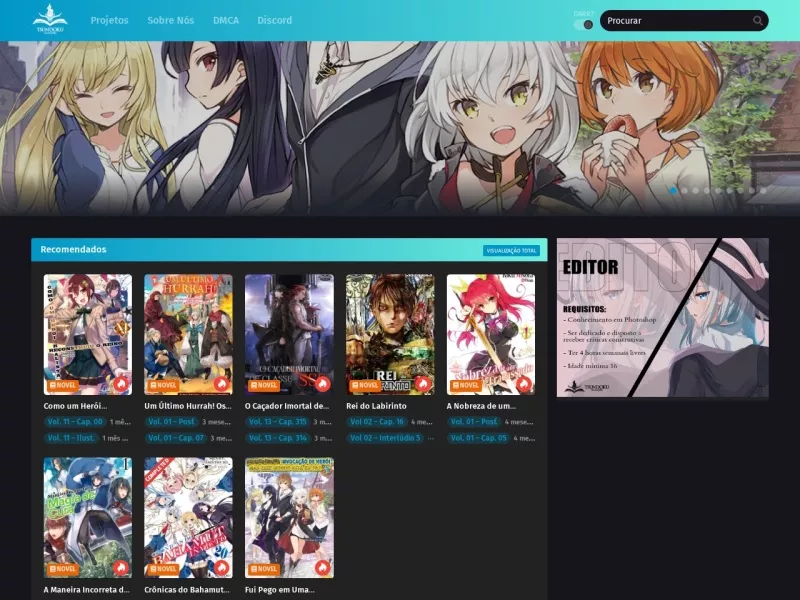Select the first banner carousel dot
Image resolution: width=800 pixels, height=600 pixels.
(673, 190)
